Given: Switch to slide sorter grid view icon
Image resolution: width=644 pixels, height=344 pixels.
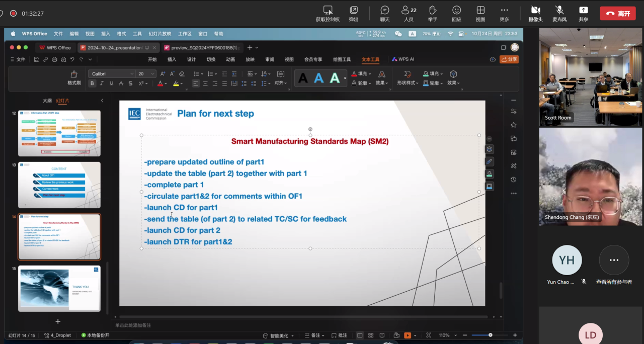Looking at the screenshot, I should (371, 335).
